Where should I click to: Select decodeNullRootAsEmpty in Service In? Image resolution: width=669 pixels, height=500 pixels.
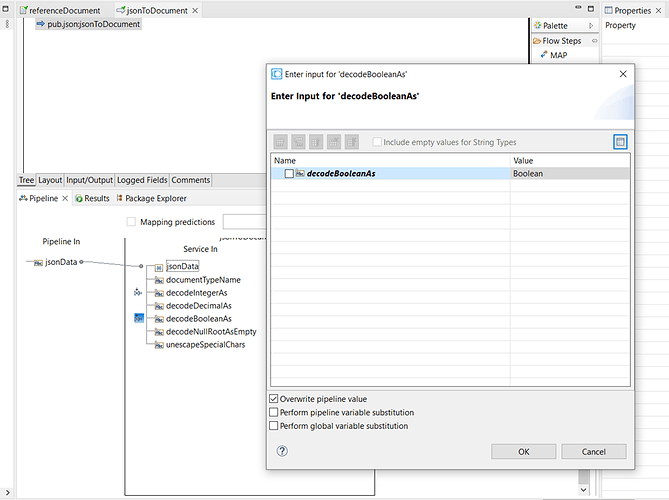coord(211,332)
